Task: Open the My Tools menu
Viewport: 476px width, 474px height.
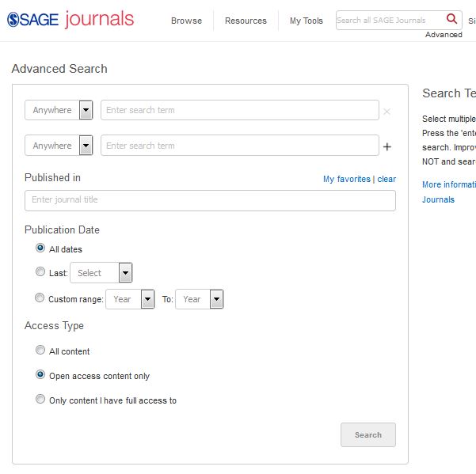Action: [306, 21]
